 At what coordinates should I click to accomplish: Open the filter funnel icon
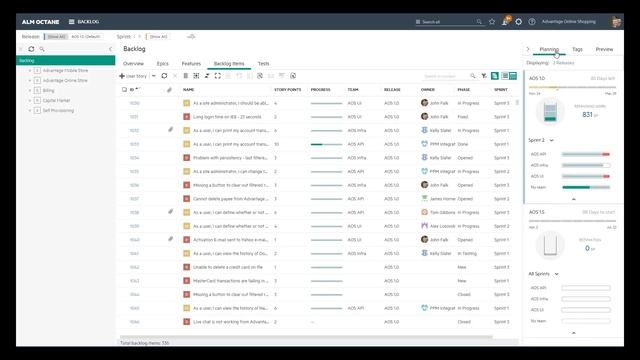(484, 76)
